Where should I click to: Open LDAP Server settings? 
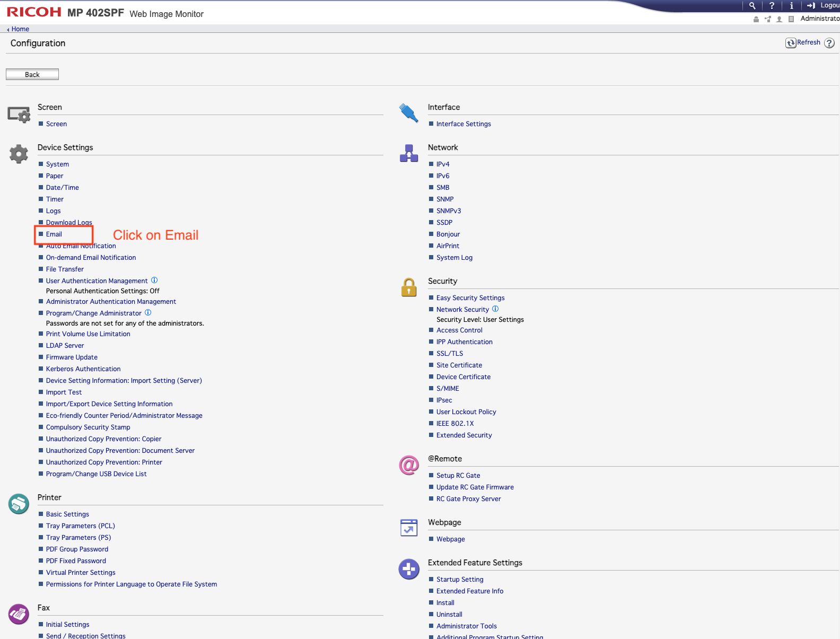(65, 346)
